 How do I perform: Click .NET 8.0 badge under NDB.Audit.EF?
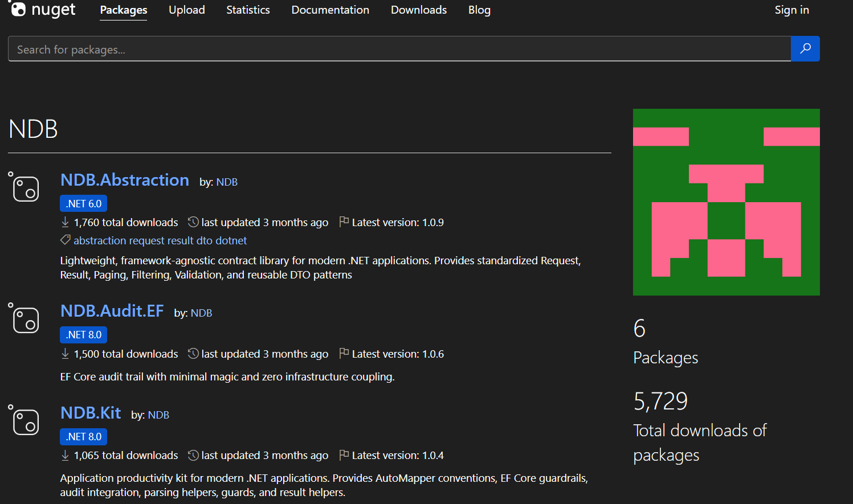tap(84, 335)
